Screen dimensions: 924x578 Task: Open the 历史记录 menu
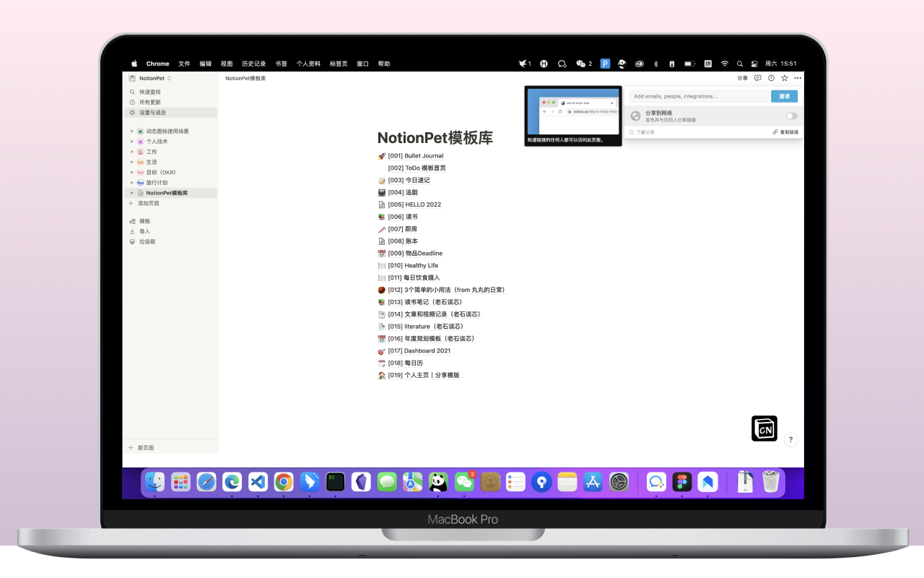pyautogui.click(x=253, y=64)
